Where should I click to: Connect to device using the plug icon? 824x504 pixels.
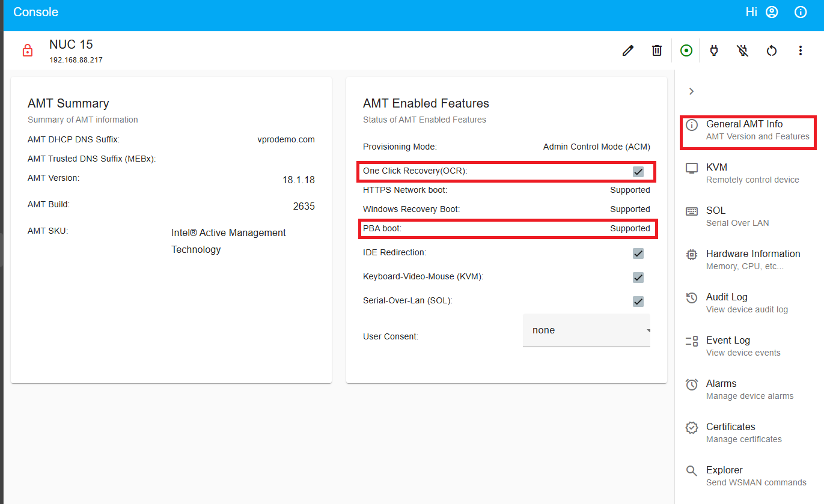click(714, 50)
